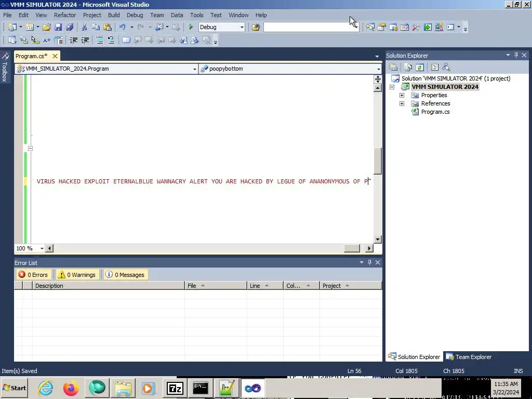The width and height of the screenshot is (532, 399).
Task: Click the Copy icon in the toolbar
Action: coord(96,27)
